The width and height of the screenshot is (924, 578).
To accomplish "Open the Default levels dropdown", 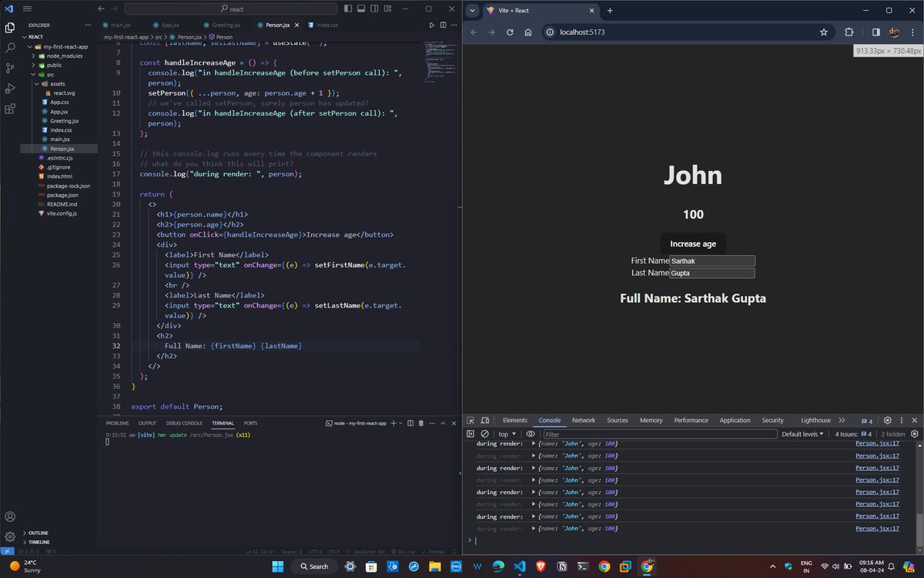I will point(803,434).
